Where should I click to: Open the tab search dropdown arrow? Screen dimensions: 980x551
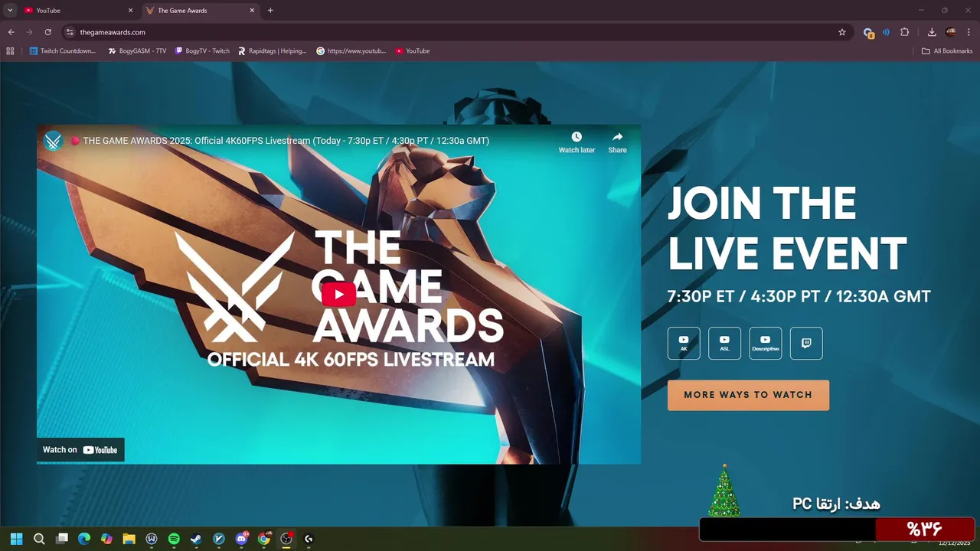click(10, 11)
